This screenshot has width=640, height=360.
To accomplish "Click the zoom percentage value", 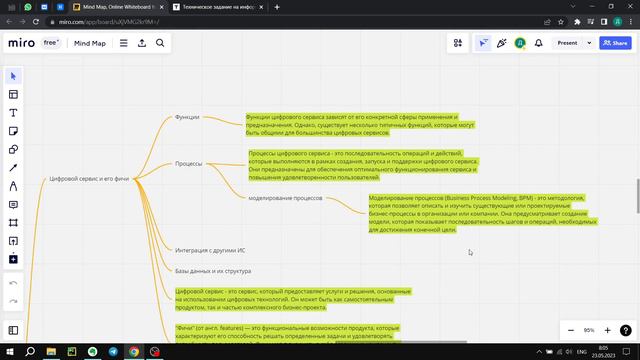I will 589,330.
